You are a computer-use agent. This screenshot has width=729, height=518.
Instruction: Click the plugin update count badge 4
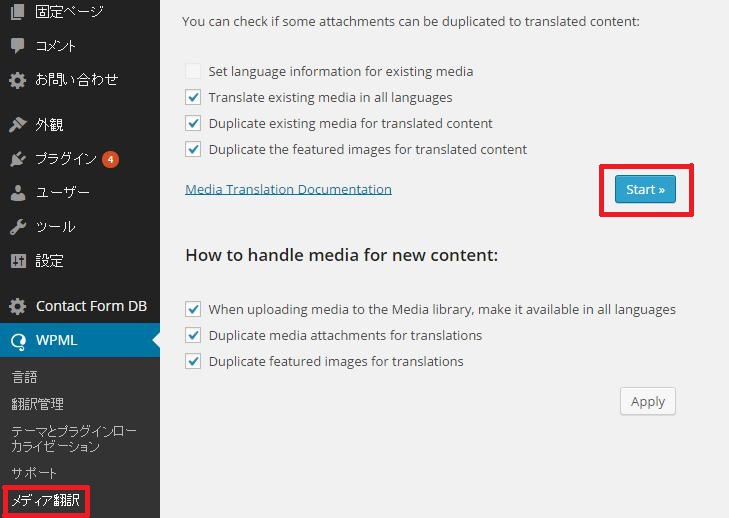tap(110, 159)
